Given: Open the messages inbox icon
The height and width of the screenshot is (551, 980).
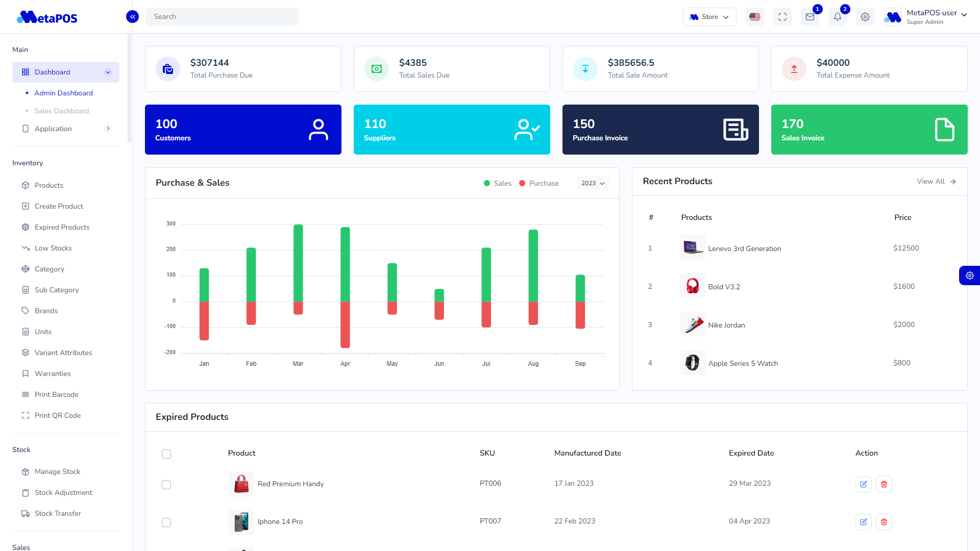Looking at the screenshot, I should click(810, 17).
